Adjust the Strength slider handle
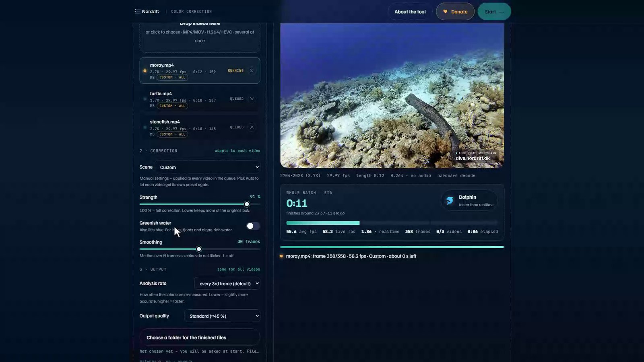 tap(247, 204)
